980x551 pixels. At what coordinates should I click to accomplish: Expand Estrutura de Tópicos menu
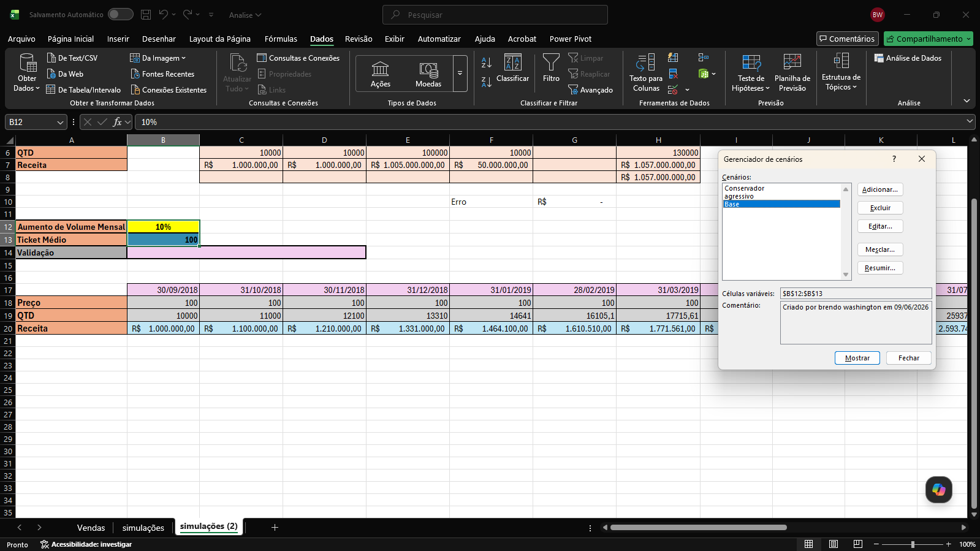tap(841, 72)
